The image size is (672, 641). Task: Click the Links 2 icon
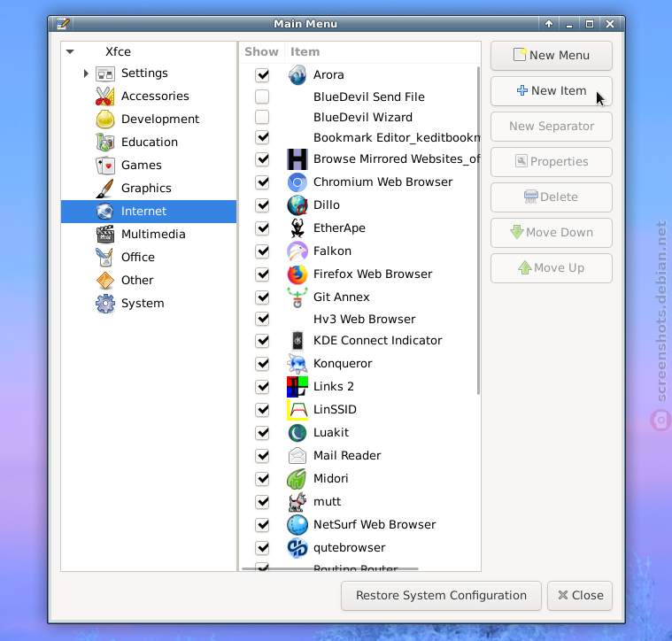click(x=297, y=387)
